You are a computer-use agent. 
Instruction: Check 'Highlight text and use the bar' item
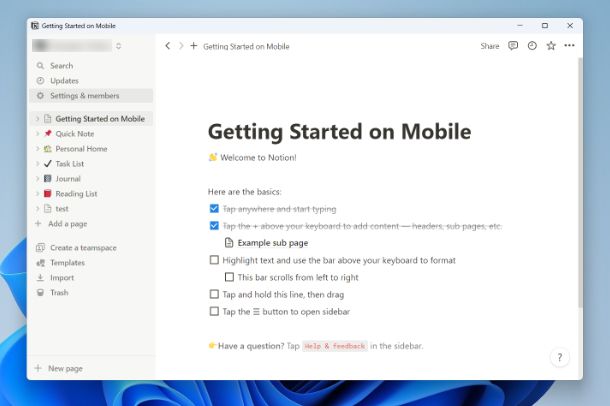(x=214, y=260)
